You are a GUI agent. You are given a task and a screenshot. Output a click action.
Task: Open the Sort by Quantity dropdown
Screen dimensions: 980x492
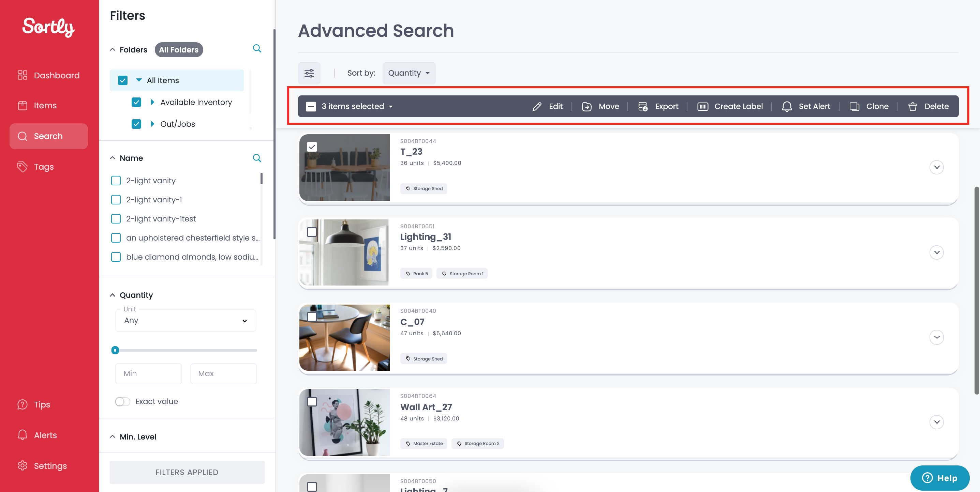point(409,73)
